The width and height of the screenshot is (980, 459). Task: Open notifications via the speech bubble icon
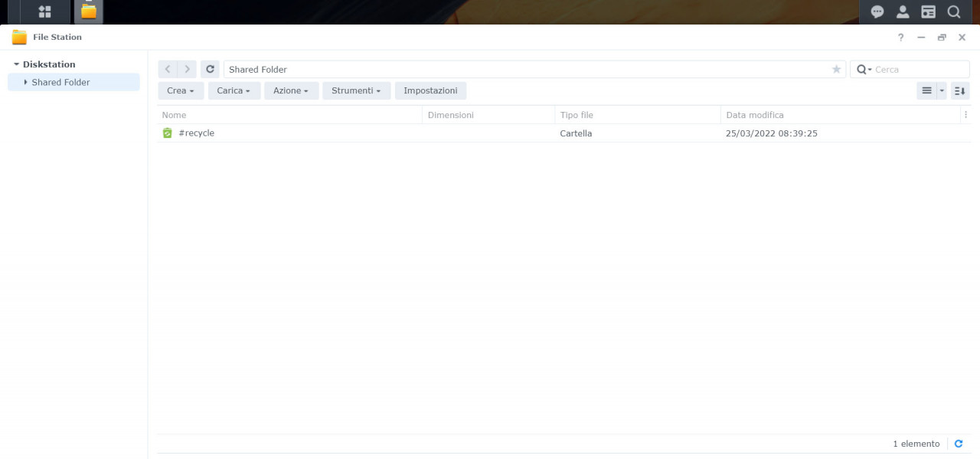click(877, 11)
